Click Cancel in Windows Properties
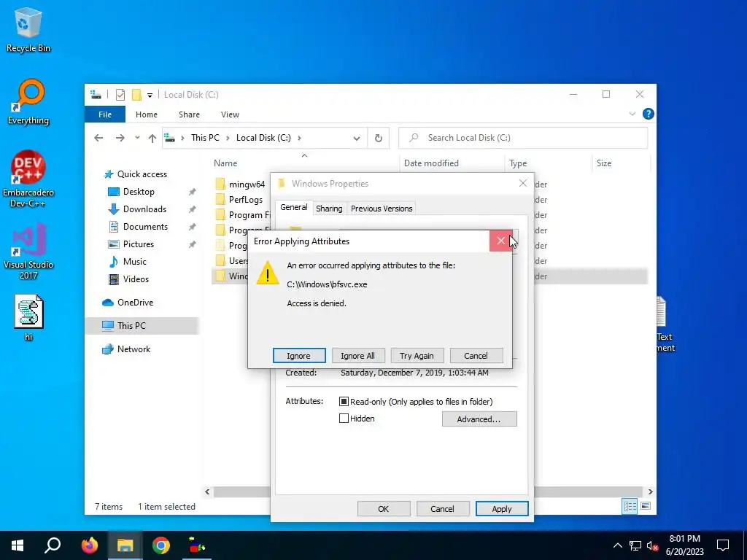Viewport: 747px width, 560px height. coord(443,508)
